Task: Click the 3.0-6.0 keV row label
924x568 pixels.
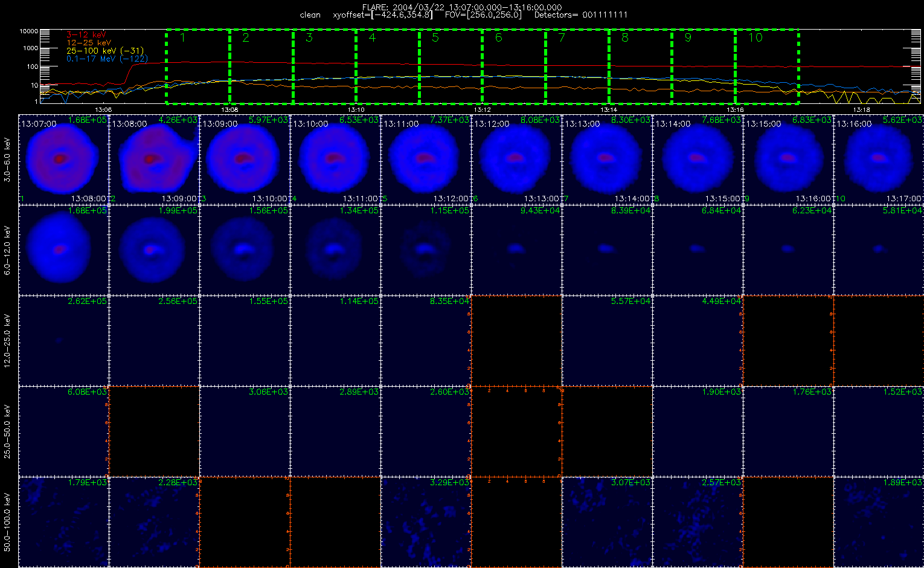Action: 7,159
